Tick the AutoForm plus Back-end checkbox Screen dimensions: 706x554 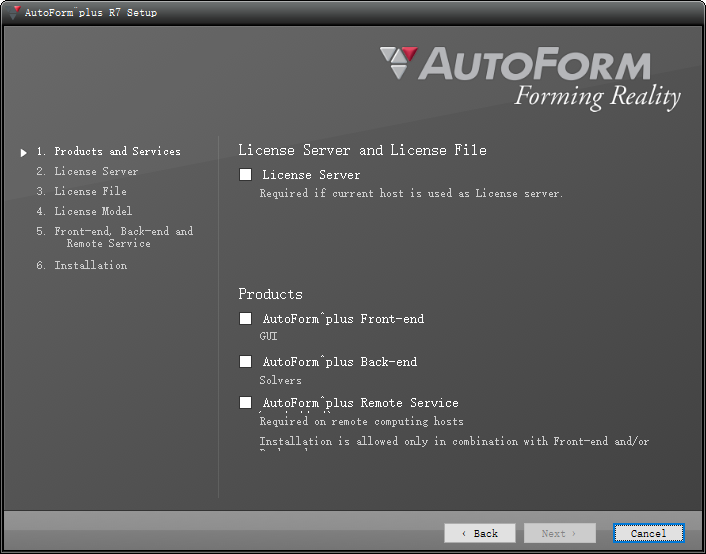245,362
